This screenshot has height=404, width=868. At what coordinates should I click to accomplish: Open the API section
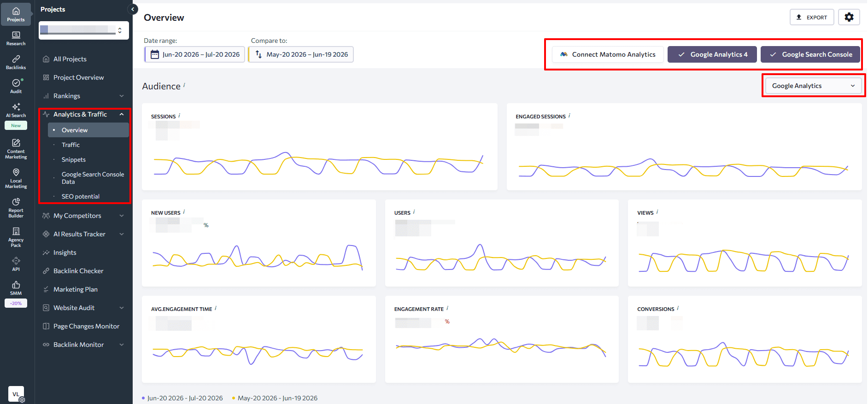tap(16, 264)
